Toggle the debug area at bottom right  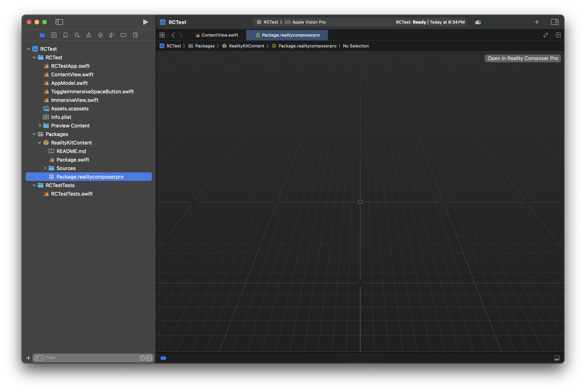557,358
